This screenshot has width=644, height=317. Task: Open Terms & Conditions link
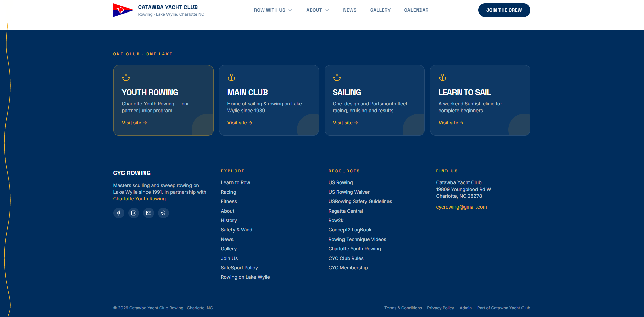click(x=403, y=308)
